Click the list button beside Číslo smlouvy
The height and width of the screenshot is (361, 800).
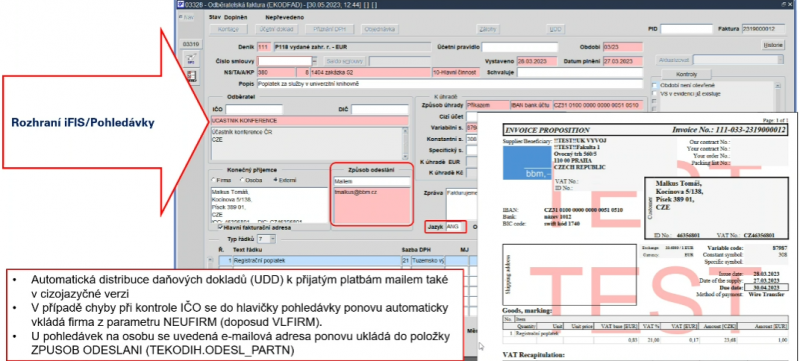coord(314,61)
